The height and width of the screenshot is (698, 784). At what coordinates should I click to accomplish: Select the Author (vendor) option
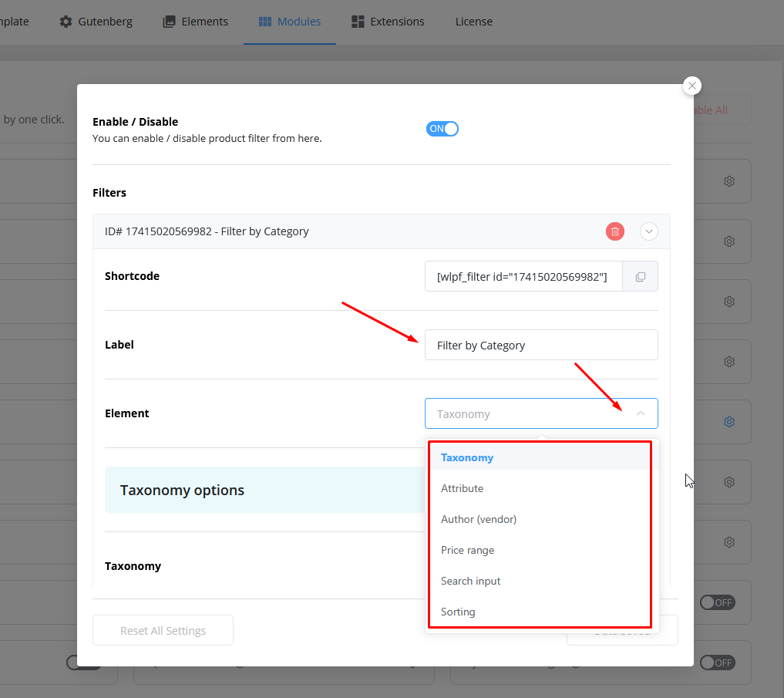click(x=479, y=519)
